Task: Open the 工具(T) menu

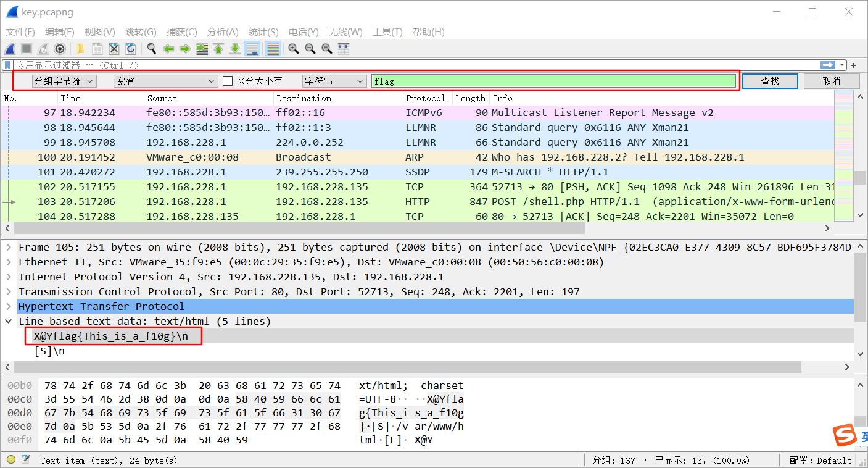Action: pyautogui.click(x=387, y=32)
